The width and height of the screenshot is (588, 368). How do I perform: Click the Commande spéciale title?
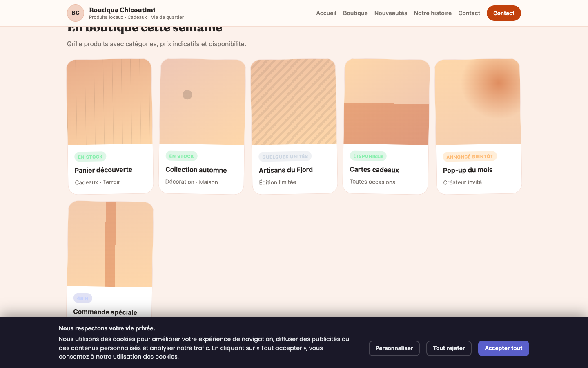[x=105, y=312]
